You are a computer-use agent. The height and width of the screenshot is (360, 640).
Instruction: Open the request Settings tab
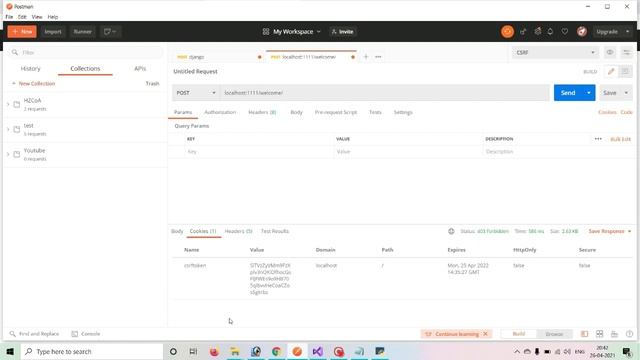(x=403, y=112)
